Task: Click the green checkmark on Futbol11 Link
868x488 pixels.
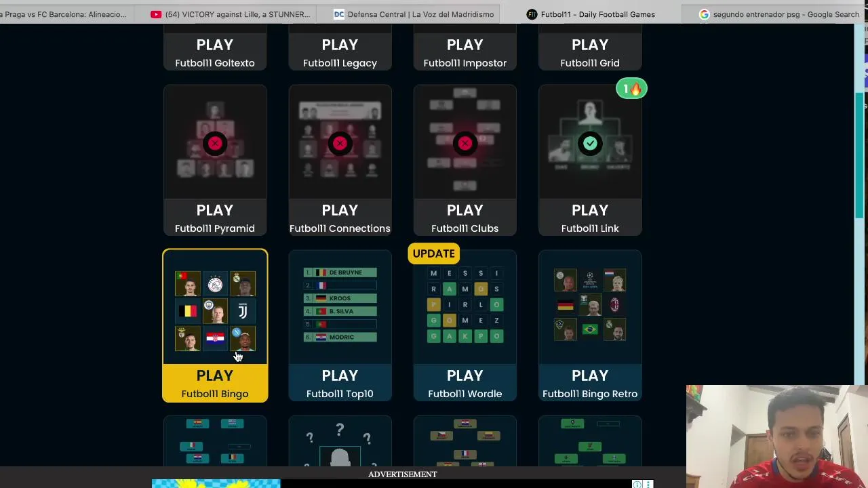Action: tap(590, 143)
